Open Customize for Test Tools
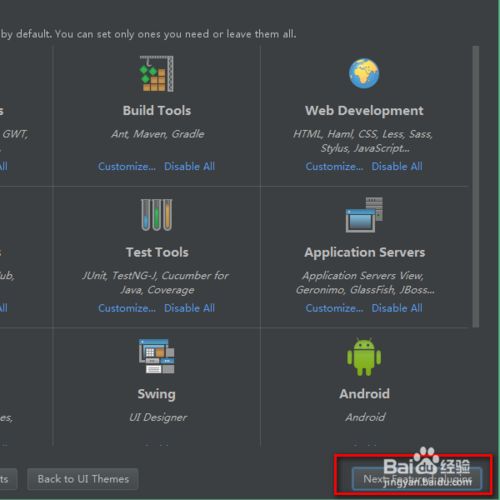 [127, 308]
